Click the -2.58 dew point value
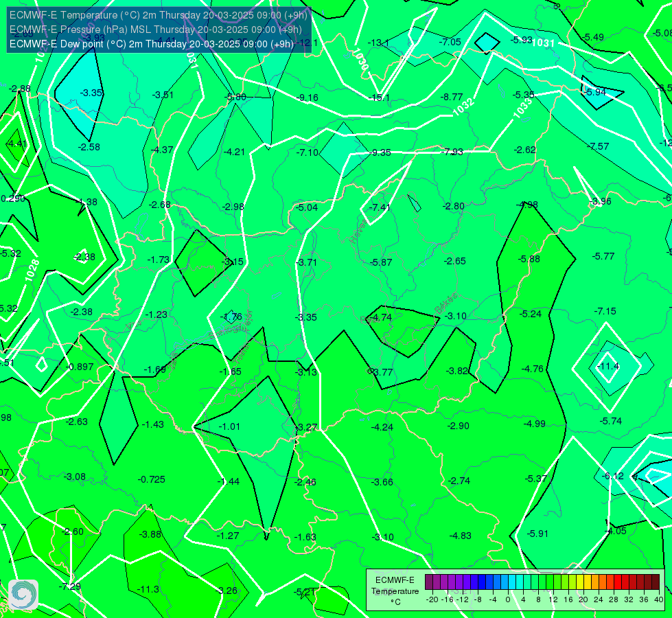This screenshot has width=672, height=618. pos(89,147)
